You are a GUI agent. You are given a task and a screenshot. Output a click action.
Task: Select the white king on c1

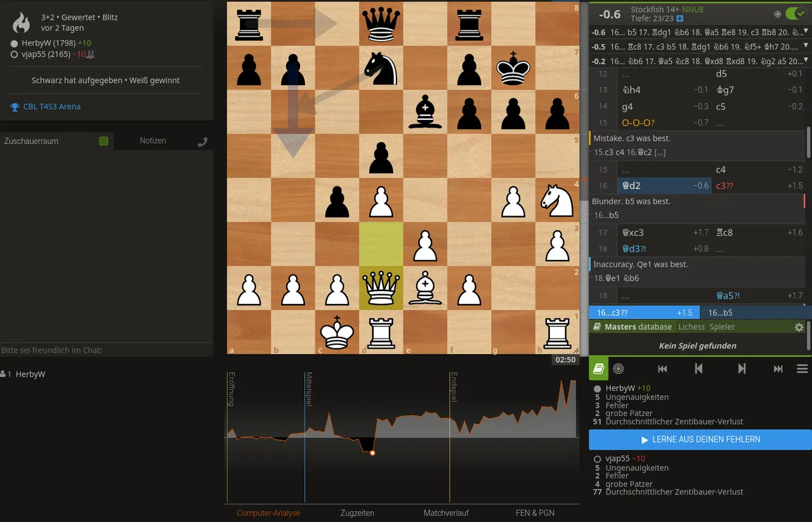click(x=337, y=332)
